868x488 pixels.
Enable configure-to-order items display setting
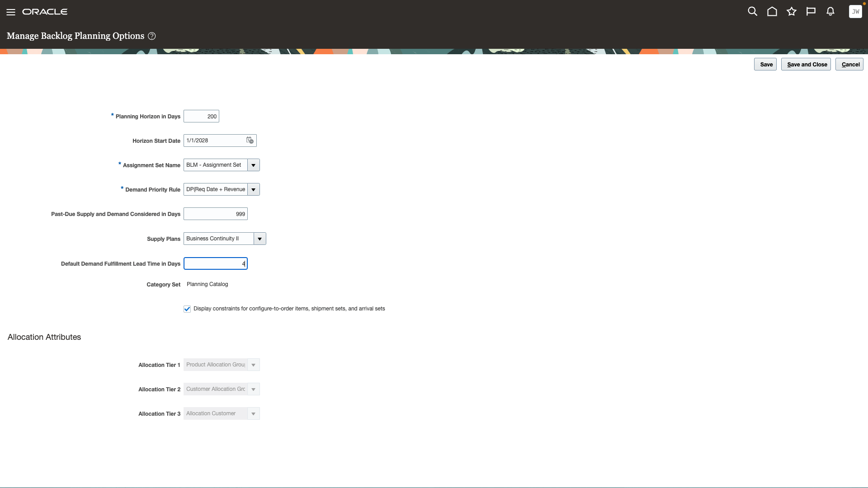(187, 309)
